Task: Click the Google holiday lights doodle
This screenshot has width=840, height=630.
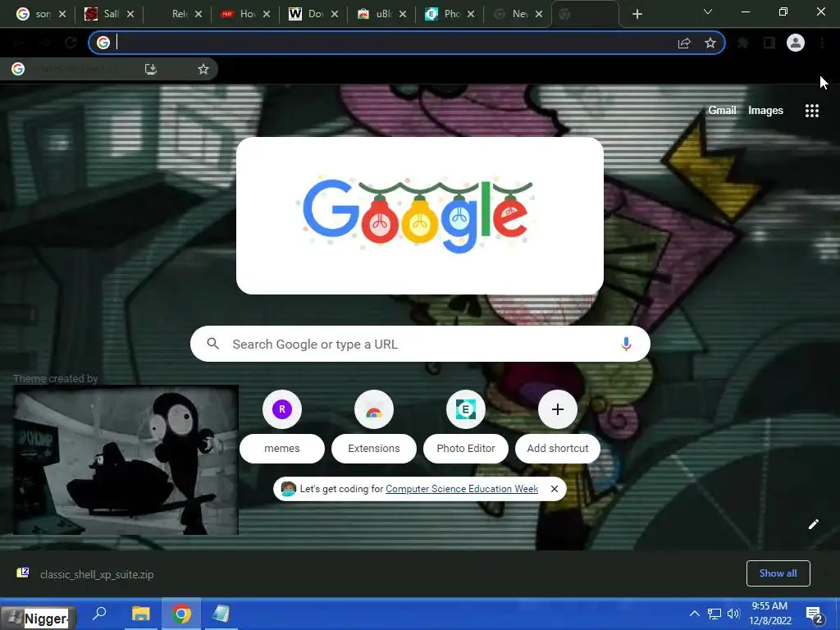Action: pos(418,216)
